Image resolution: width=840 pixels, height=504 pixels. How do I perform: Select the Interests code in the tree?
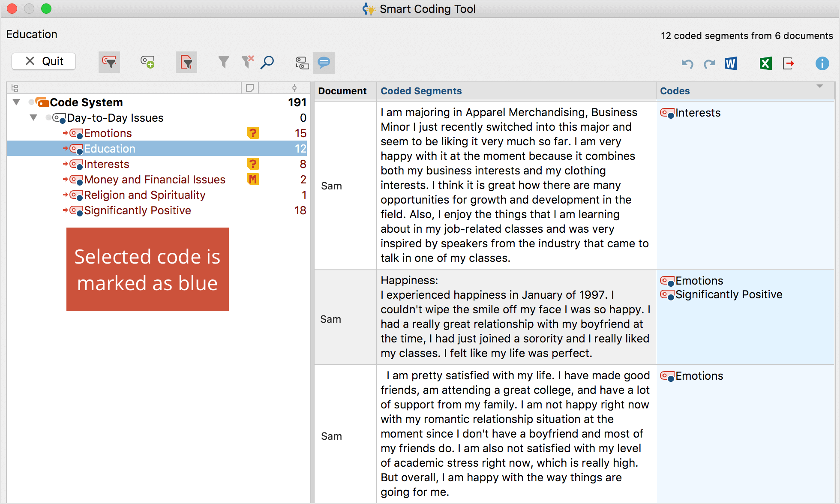point(107,164)
